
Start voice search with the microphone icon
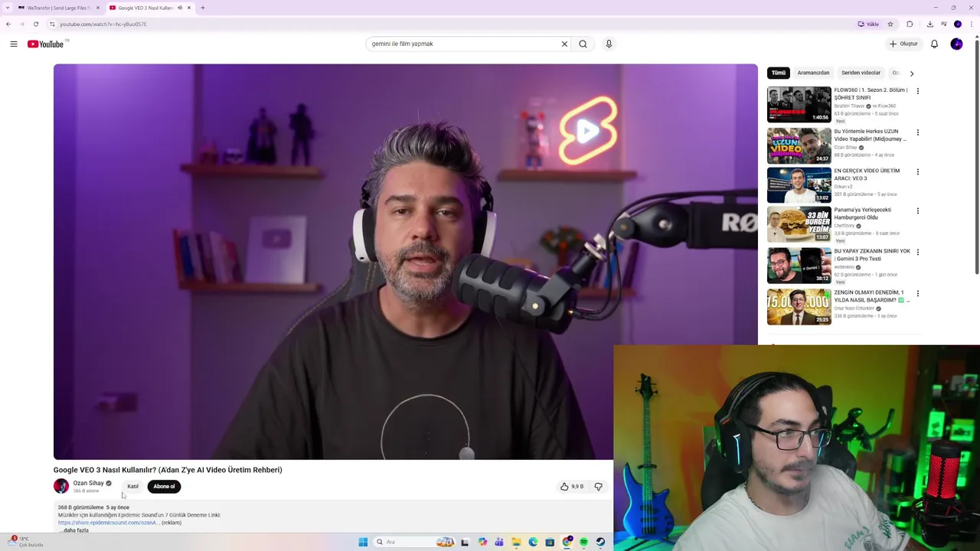click(x=609, y=44)
